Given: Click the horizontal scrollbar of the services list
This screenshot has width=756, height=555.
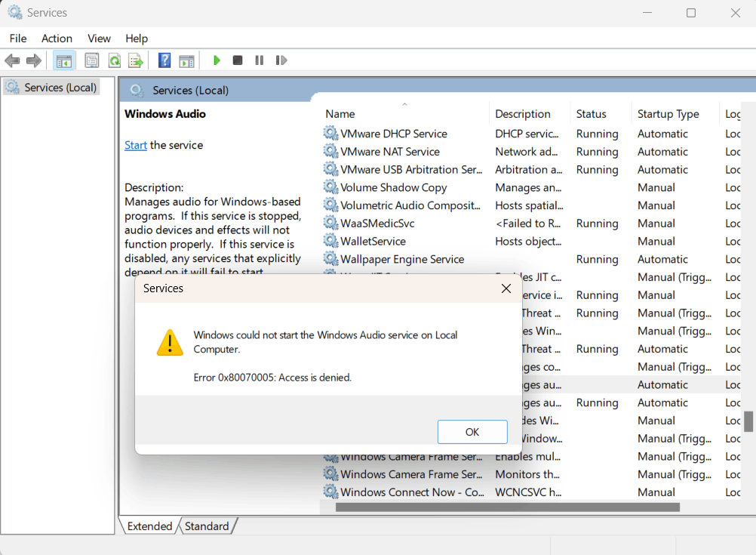Looking at the screenshot, I should [508, 507].
